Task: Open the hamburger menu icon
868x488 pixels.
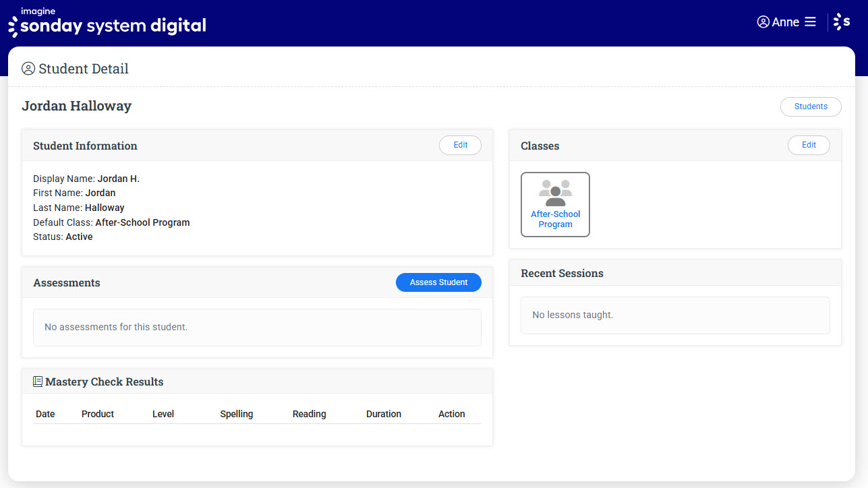Action: point(811,22)
